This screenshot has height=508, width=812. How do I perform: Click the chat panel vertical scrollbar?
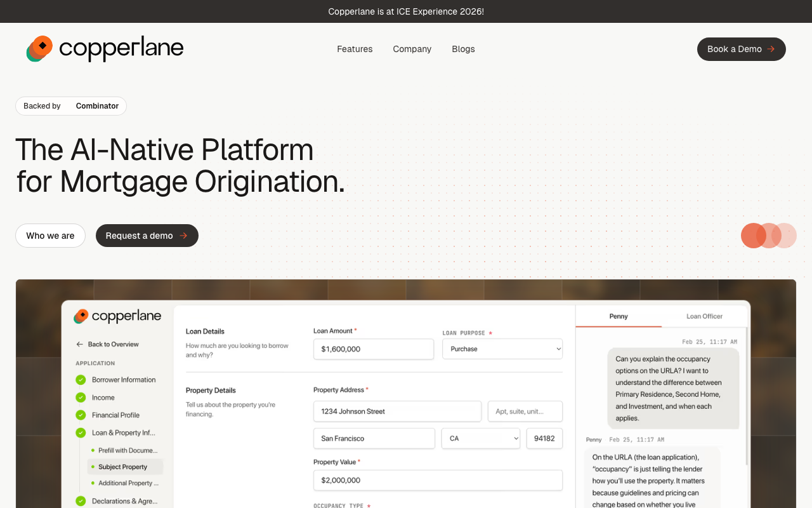(747, 397)
